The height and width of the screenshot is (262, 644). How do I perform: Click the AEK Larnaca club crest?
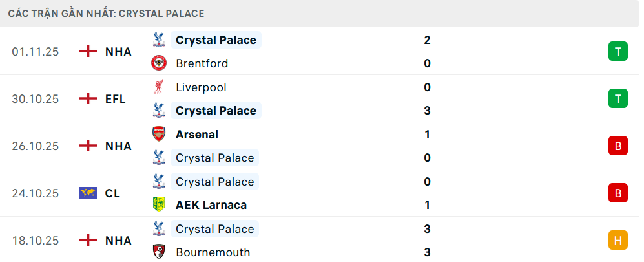[158, 205]
